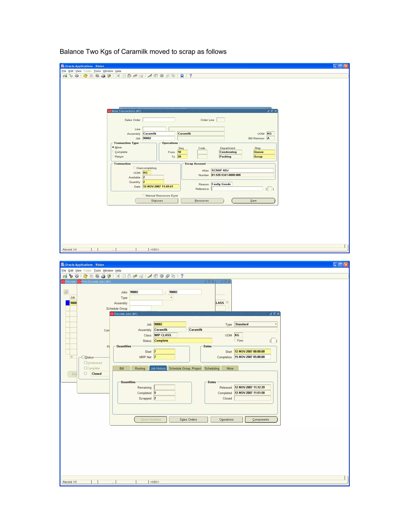Click the New Record icon in top toolbar
This screenshot has width=411, height=532.
[65, 76]
